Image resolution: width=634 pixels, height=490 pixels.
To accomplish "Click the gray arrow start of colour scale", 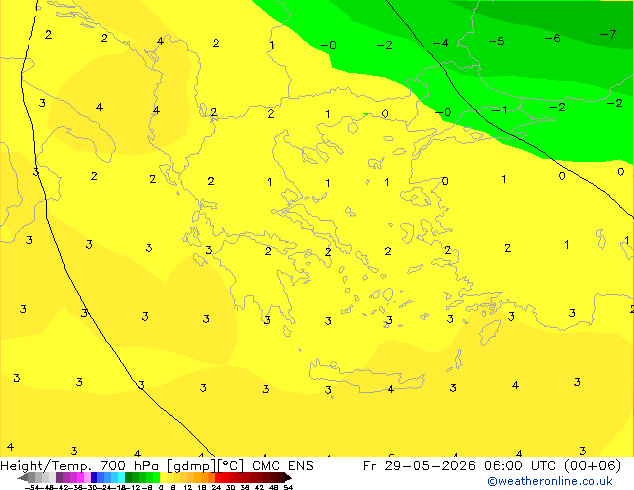I will pyautogui.click(x=22, y=477).
